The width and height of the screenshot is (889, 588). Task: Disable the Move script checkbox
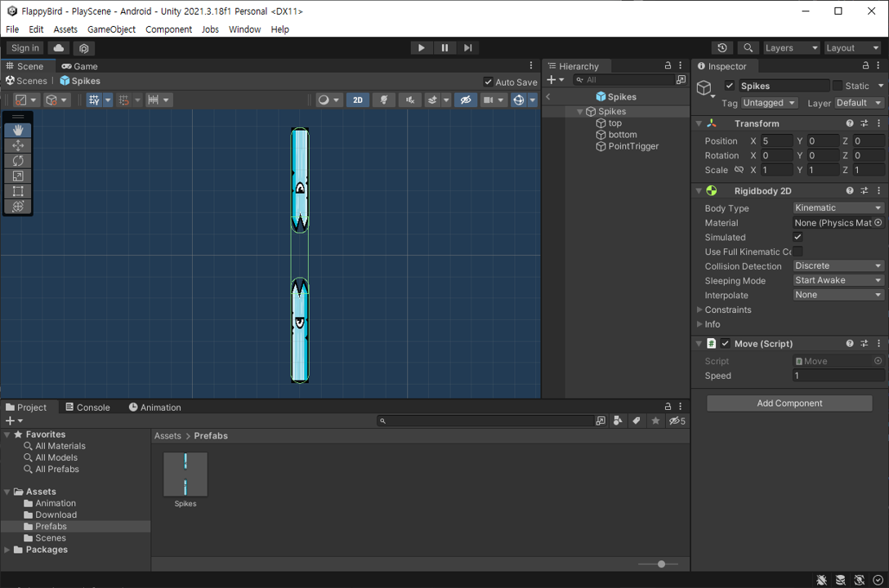tap(725, 343)
